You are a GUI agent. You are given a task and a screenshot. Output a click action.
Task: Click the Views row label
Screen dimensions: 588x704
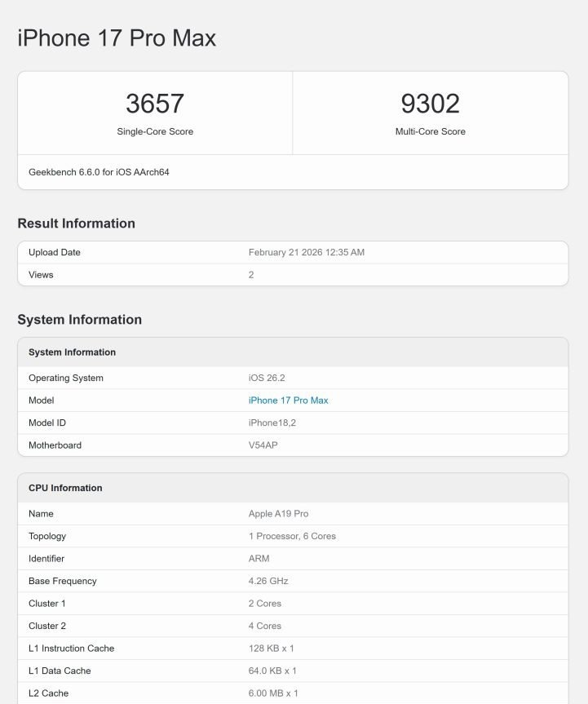(41, 275)
